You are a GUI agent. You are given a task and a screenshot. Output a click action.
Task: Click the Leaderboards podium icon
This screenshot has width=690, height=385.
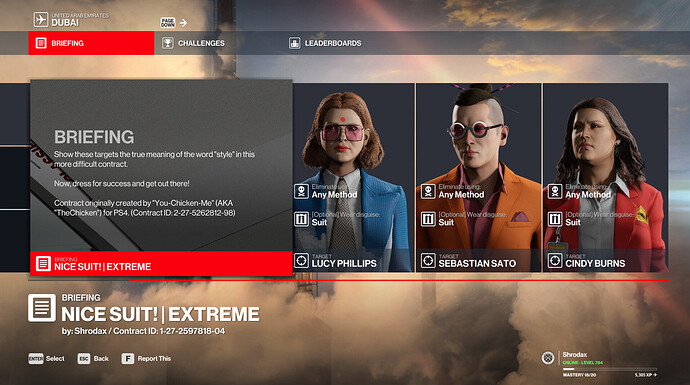click(x=294, y=43)
